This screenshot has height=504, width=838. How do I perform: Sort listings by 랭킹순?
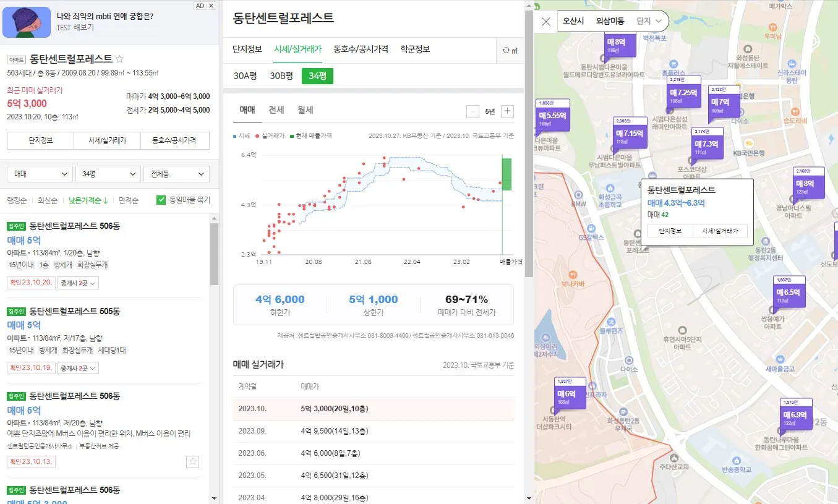tap(17, 200)
